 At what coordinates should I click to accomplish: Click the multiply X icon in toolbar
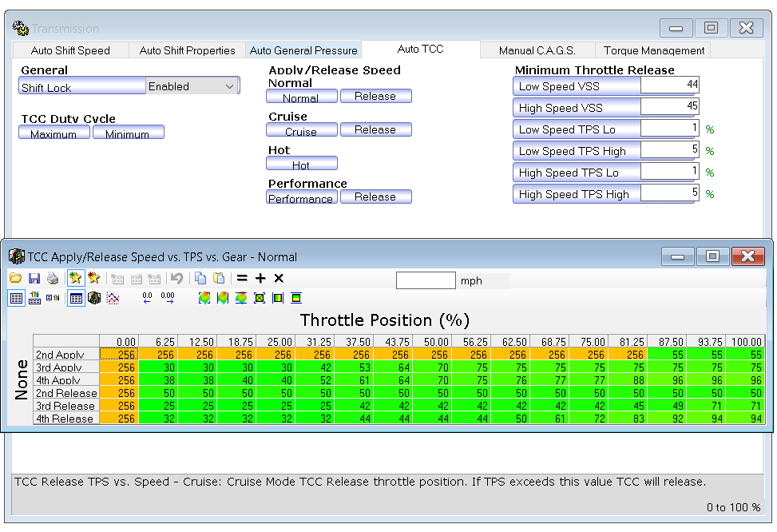point(279,279)
